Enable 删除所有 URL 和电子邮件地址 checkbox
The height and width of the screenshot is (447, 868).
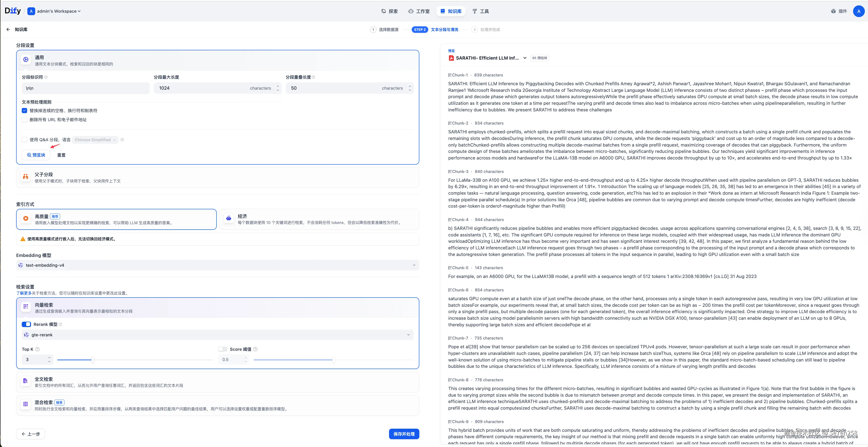25,120
